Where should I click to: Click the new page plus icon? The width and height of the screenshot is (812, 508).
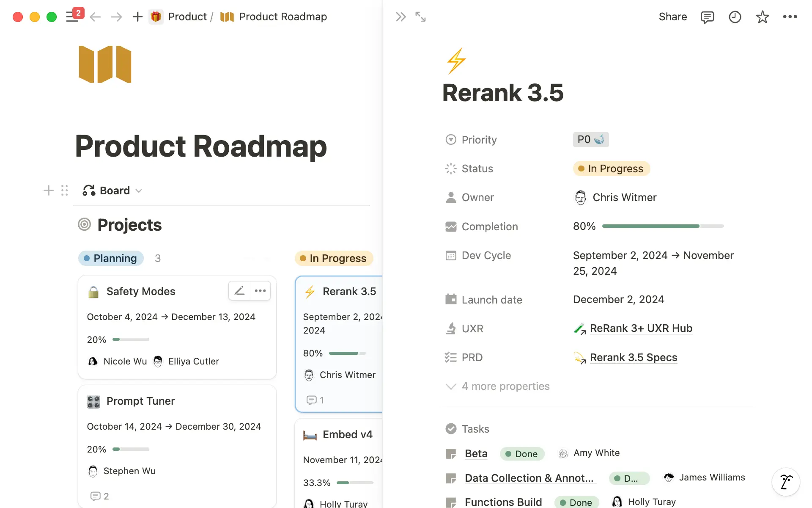pos(137,17)
